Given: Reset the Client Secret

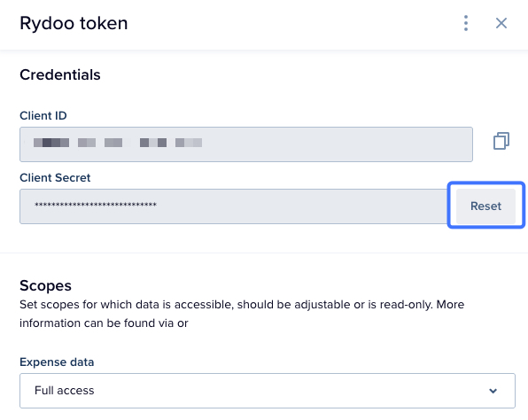Looking at the screenshot, I should click(485, 206).
